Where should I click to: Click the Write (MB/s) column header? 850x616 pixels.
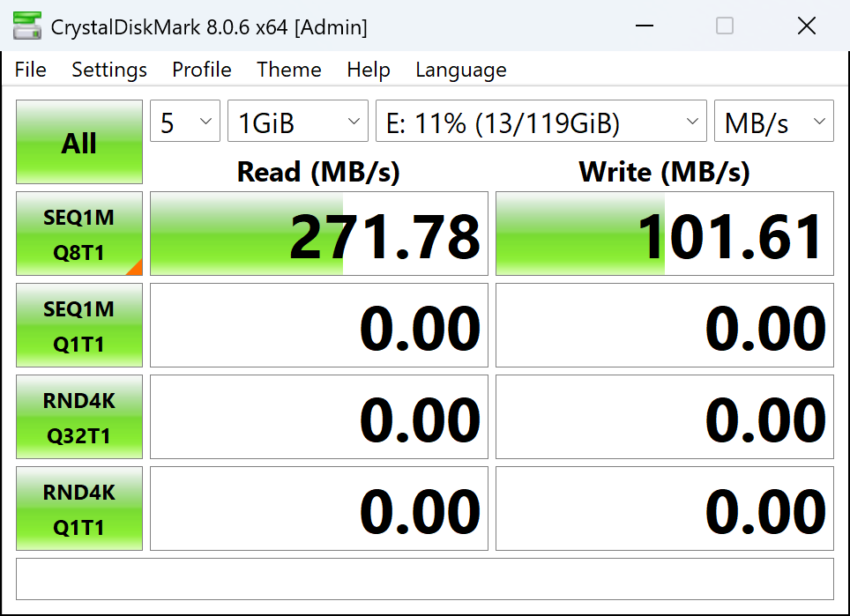665,172
